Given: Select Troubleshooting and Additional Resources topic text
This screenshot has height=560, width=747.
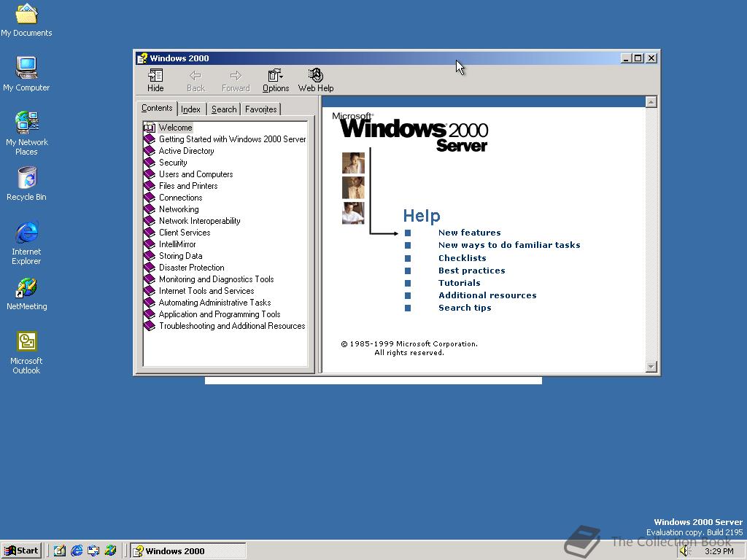Looking at the screenshot, I should point(232,326).
